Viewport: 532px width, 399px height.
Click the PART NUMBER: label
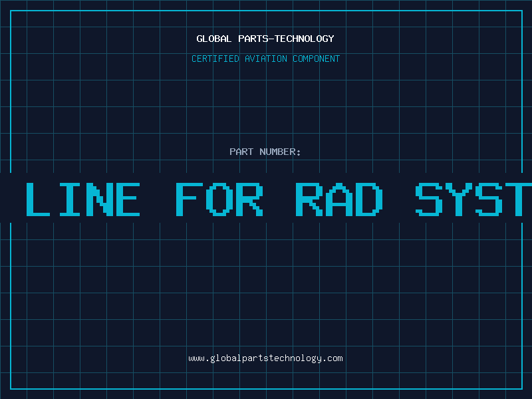click(x=265, y=152)
